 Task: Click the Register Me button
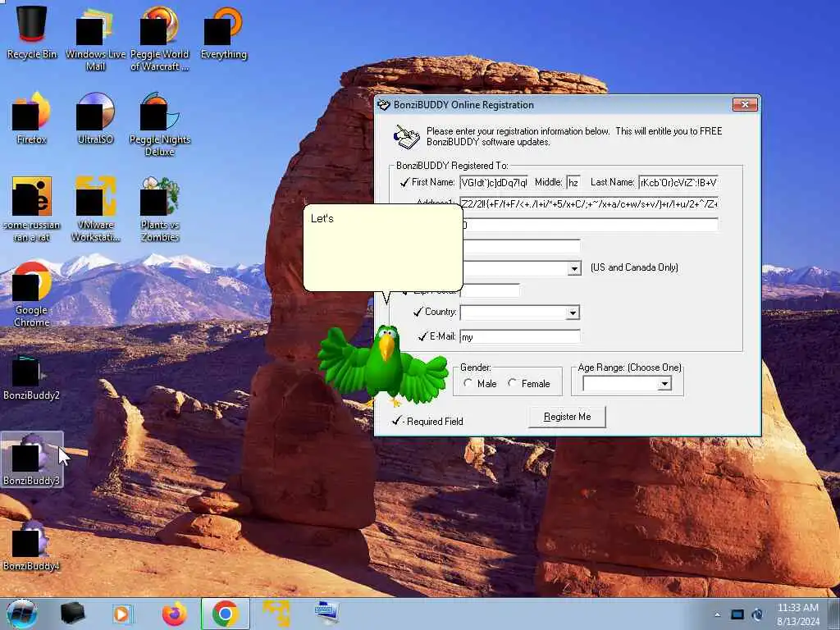568,417
